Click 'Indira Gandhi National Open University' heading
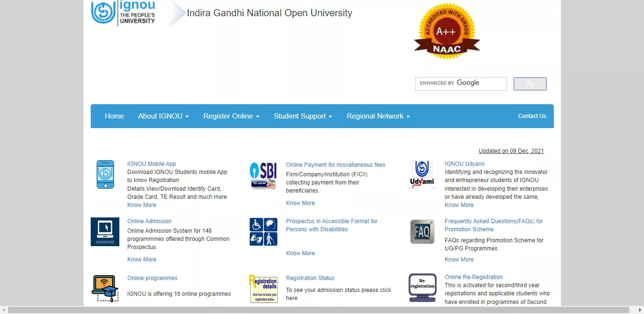This screenshot has width=644, height=314. coord(270,13)
